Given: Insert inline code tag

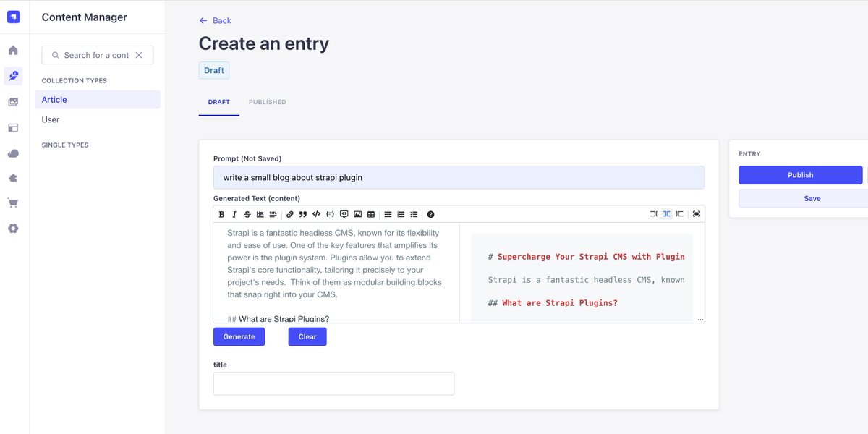Looking at the screenshot, I should (x=316, y=214).
